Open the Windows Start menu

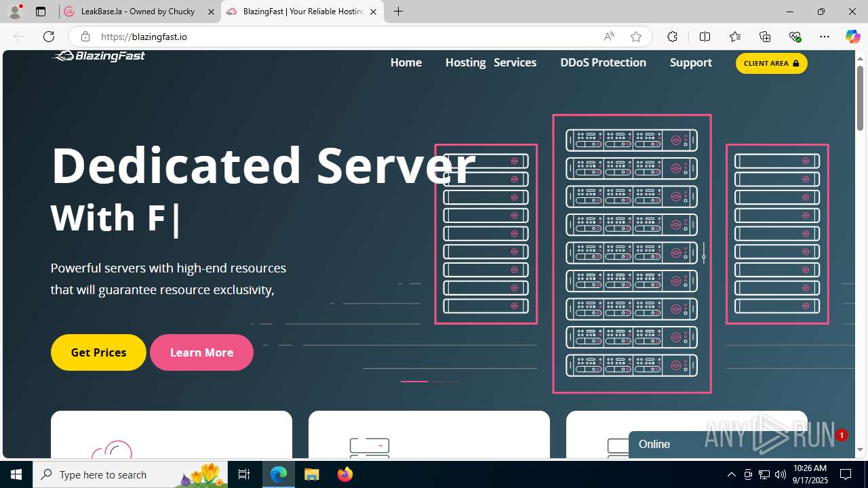(16, 474)
